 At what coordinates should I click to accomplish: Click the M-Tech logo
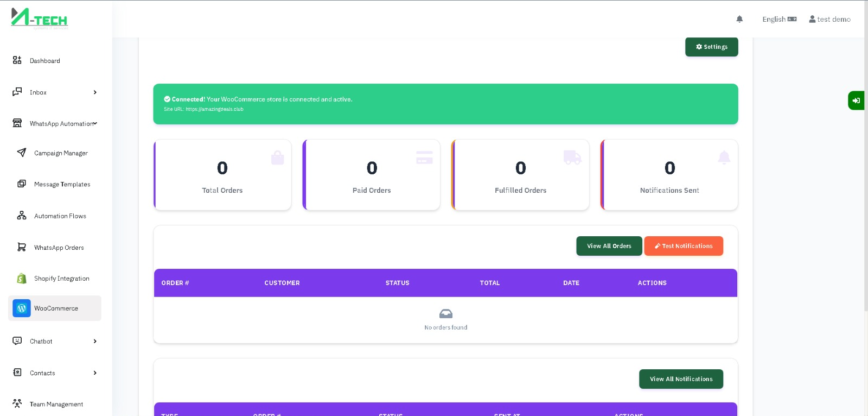click(39, 18)
